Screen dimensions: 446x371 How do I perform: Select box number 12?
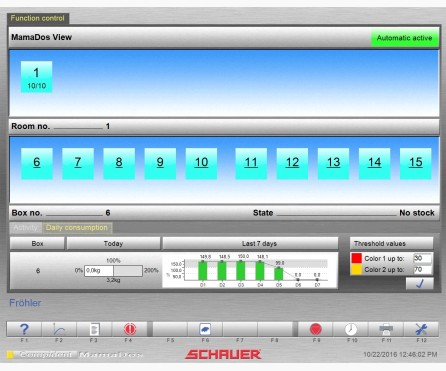click(x=292, y=164)
